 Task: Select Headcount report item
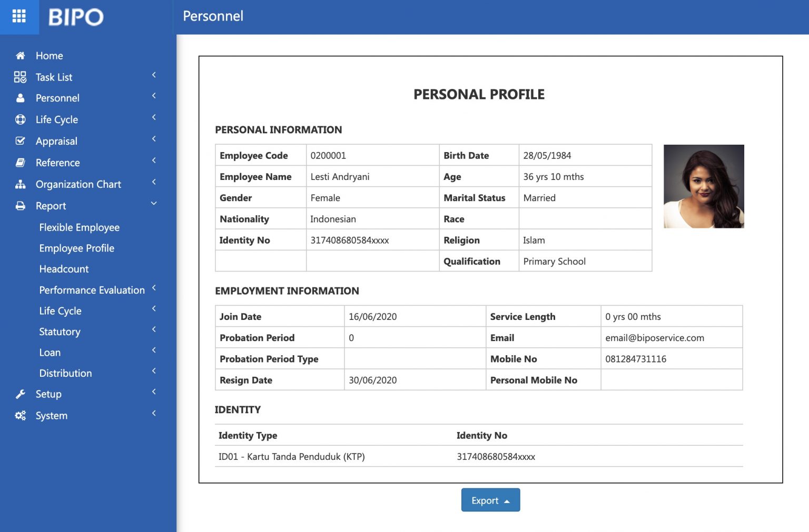point(64,269)
